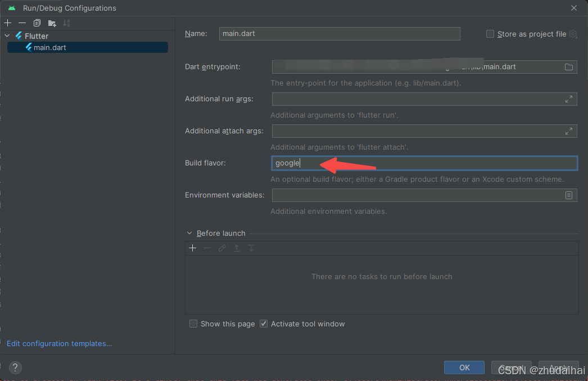Edit a Before launch task with pencil icon
Screen dimensions: 588x381
[x=221, y=248]
